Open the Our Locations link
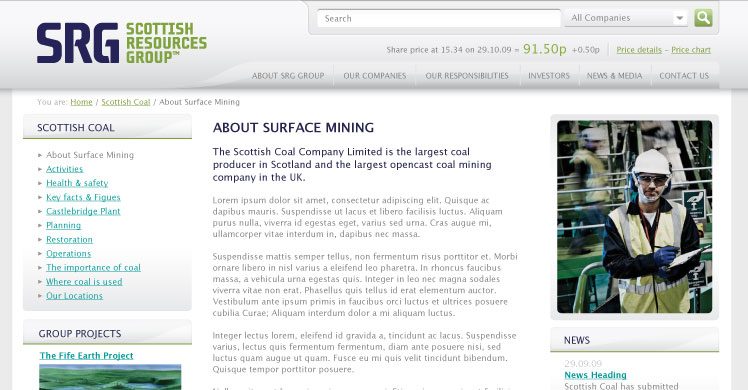 coord(74,296)
